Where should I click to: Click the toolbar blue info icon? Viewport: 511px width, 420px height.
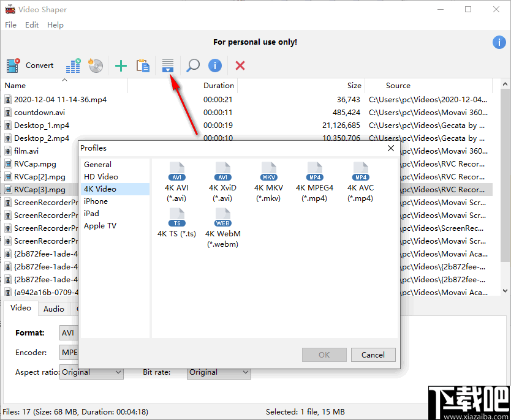point(215,66)
